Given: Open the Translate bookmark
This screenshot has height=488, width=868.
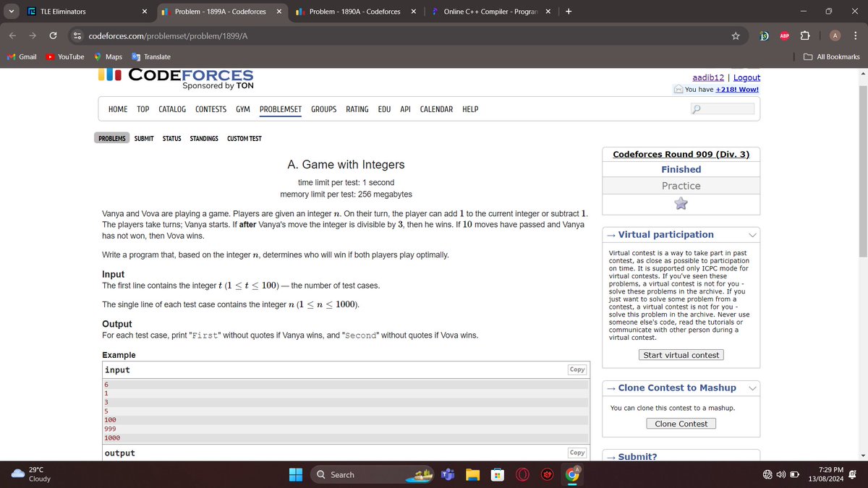Looking at the screenshot, I should coord(151,56).
